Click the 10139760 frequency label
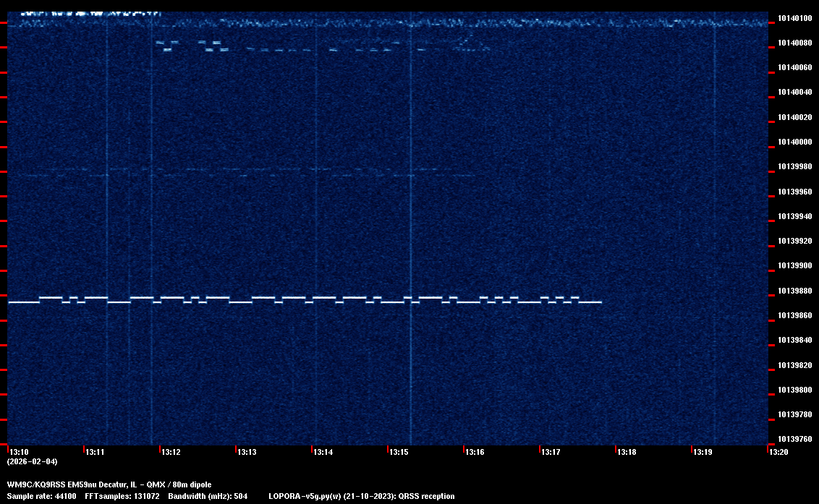 (794, 439)
